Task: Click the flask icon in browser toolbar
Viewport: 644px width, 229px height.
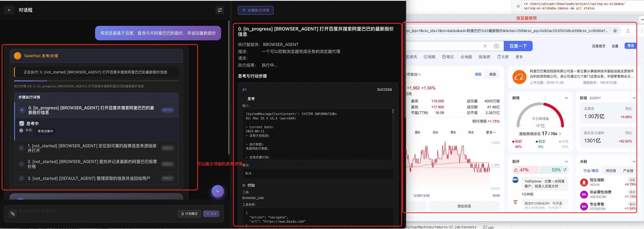Action: click(x=628, y=31)
